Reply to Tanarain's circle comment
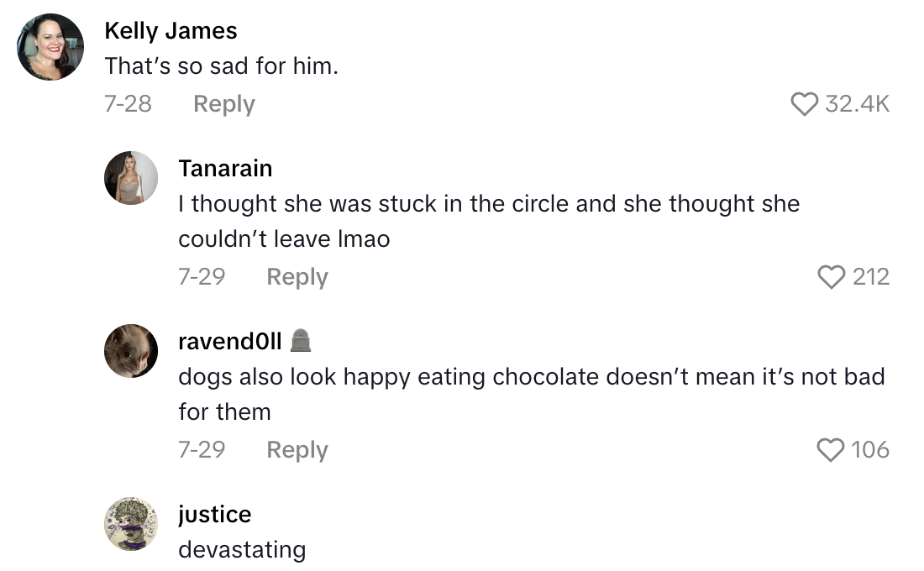Viewport: 924px width, 571px height. 297,277
